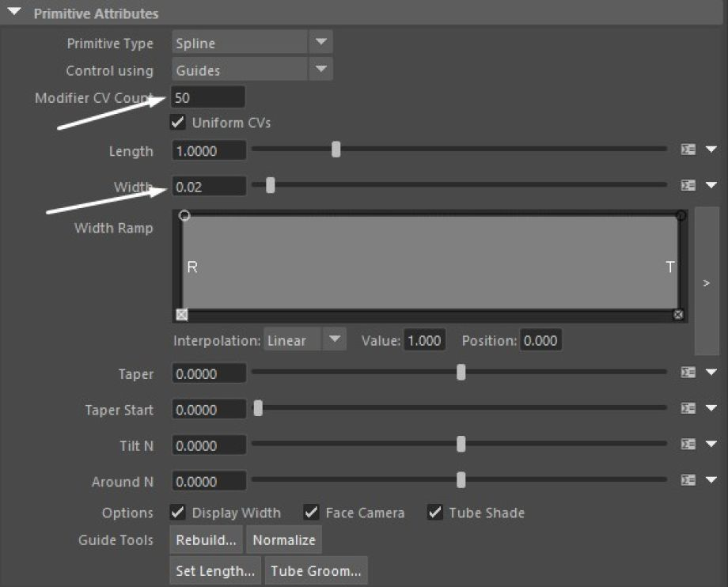Open the Interpolation Linear dropdown
The height and width of the screenshot is (587, 728).
click(336, 340)
